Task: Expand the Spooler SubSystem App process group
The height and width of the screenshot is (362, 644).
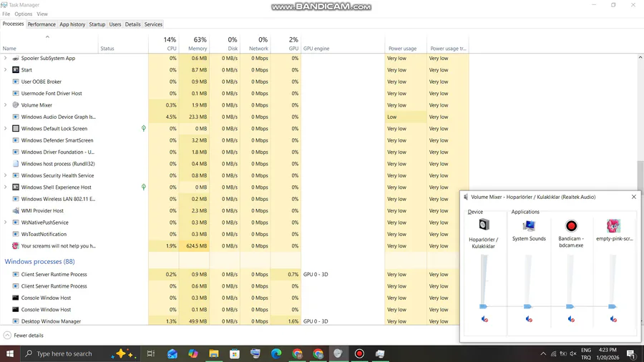Action: pyautogui.click(x=5, y=58)
